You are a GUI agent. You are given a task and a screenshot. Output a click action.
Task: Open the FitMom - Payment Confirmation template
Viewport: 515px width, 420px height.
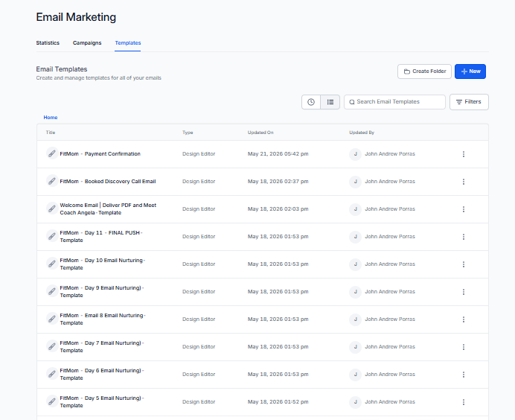tap(100, 154)
